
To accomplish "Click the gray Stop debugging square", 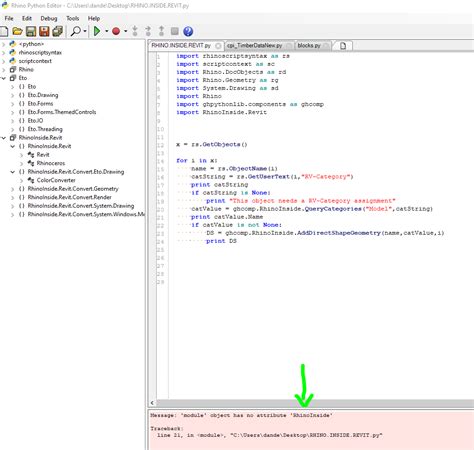I will (175, 31).
